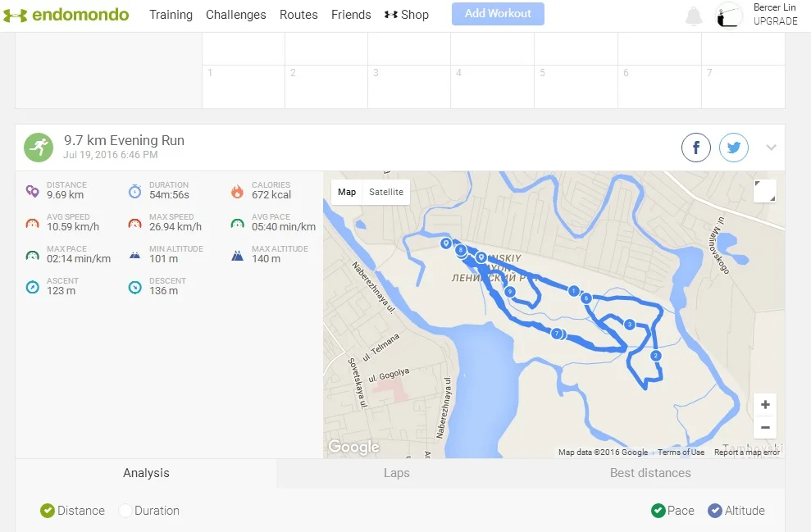
Task: Select the Duration radio option
Action: pyautogui.click(x=125, y=511)
